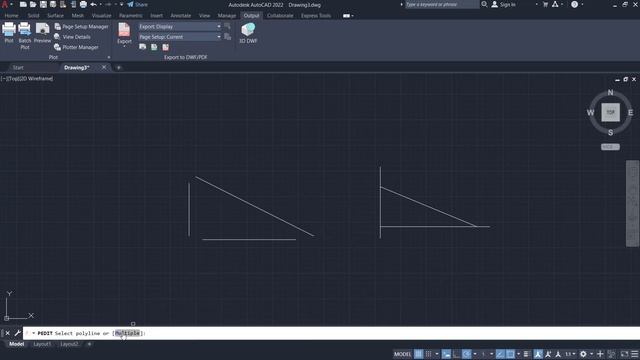Close the command line with X icon
This screenshot has width=640, height=360.
[7, 333]
